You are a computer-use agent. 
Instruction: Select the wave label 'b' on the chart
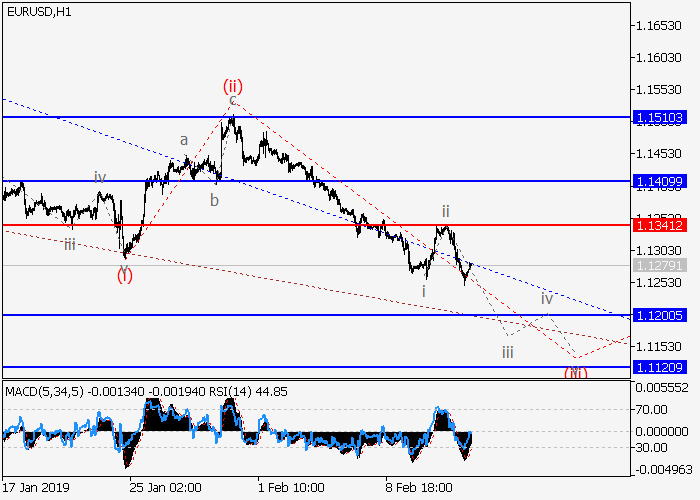pos(214,199)
